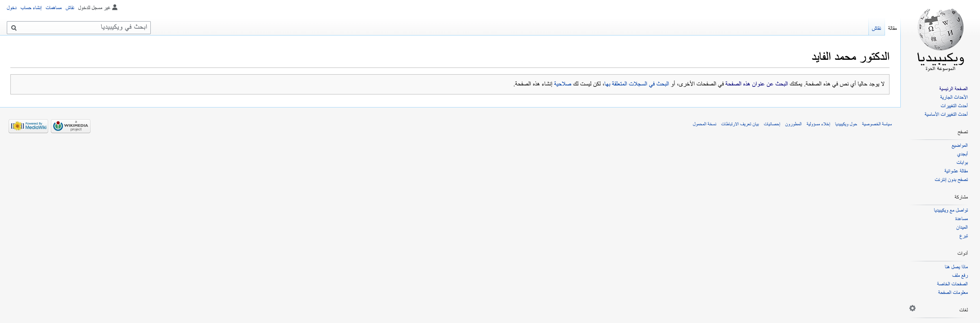Click نسخة المحمول mobile view link
980x323 pixels.
pyautogui.click(x=704, y=124)
